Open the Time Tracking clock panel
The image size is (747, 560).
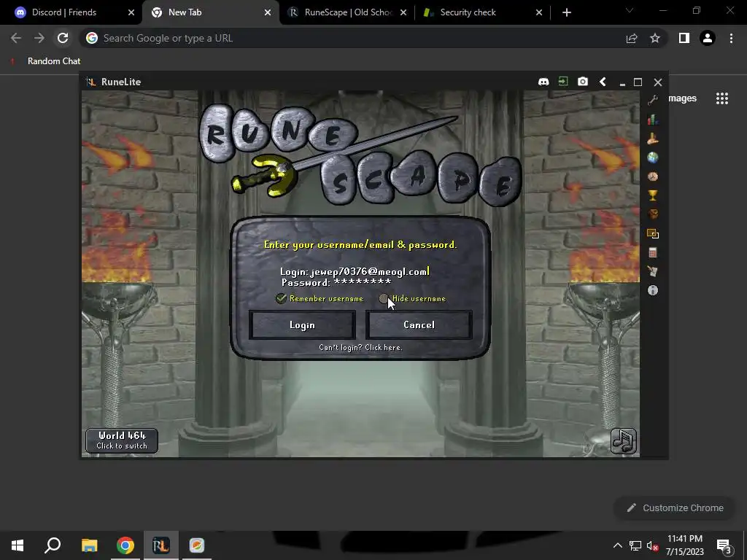click(x=653, y=176)
